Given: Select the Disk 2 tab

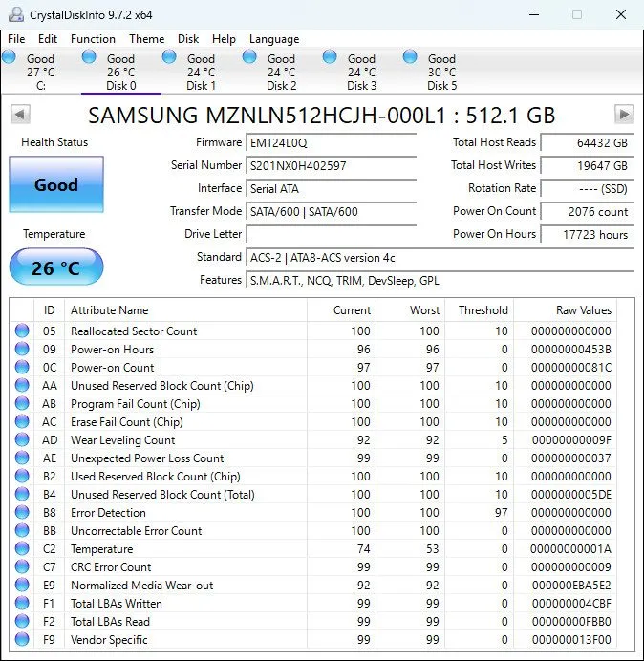Looking at the screenshot, I should point(281,72).
